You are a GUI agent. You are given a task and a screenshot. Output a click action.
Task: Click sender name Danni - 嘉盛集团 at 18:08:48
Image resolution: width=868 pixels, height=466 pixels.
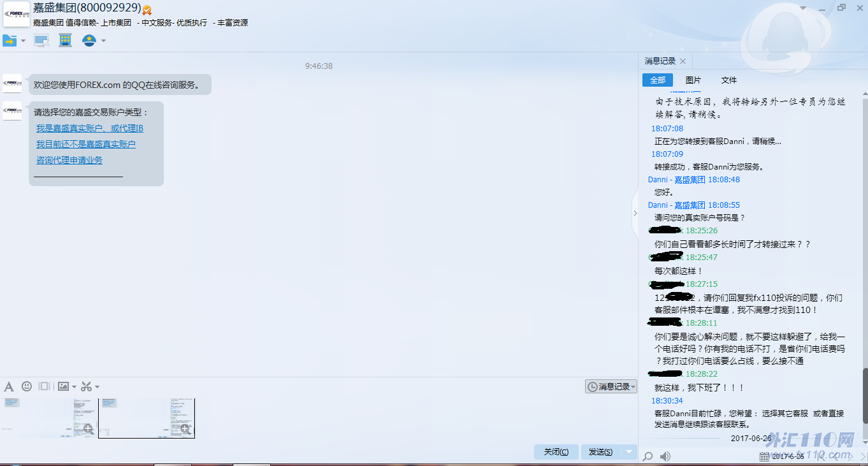point(677,180)
